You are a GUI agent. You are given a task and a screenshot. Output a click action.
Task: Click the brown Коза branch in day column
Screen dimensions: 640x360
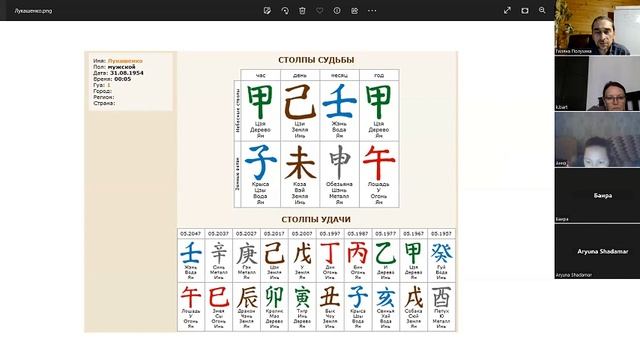(300, 162)
